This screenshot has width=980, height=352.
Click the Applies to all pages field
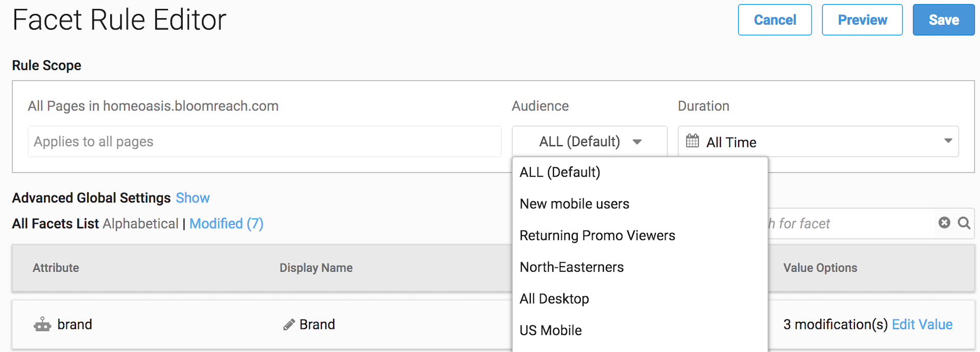264,142
